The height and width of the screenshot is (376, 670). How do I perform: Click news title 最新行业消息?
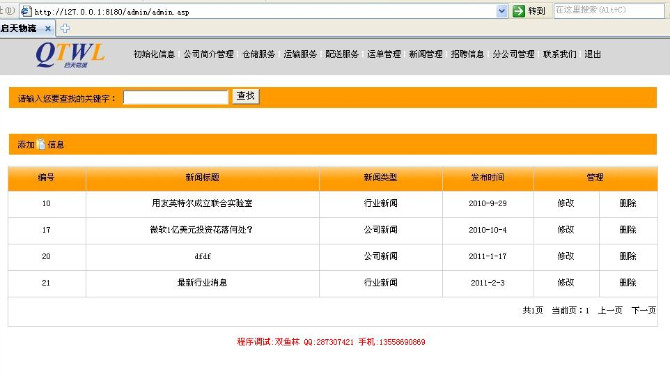pos(202,282)
